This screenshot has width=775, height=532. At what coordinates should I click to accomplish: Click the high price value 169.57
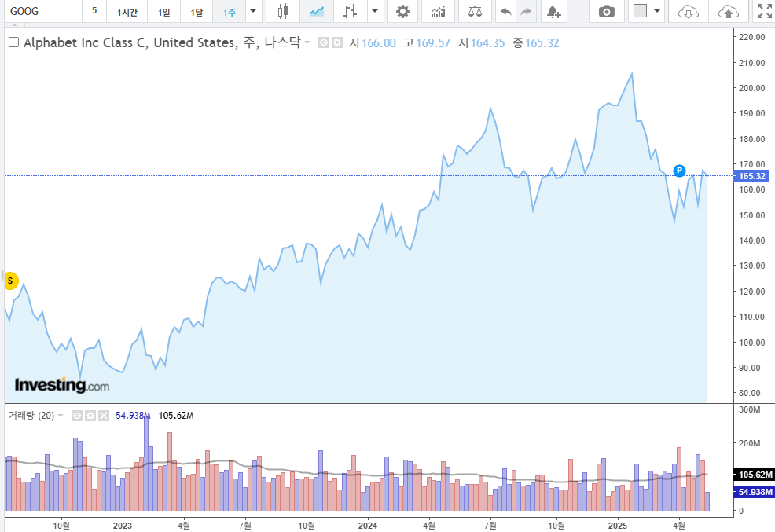(x=433, y=43)
